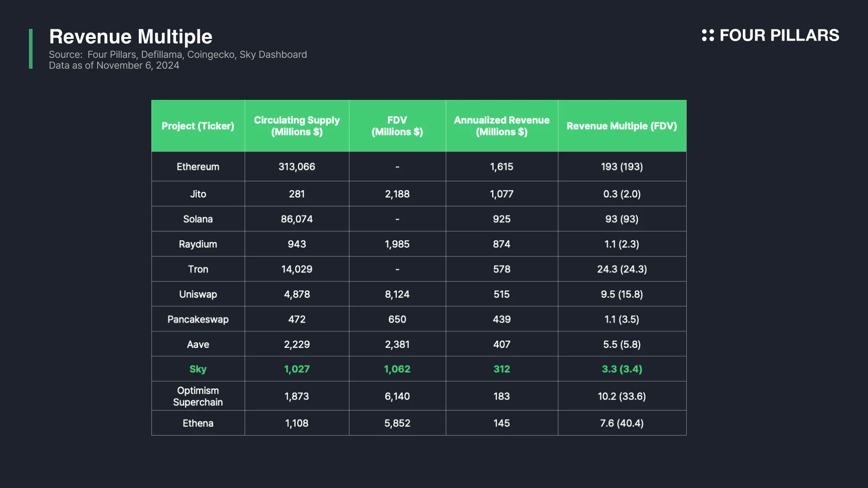Click the '183' revenue cell
Screen dimensions: 868x488
click(x=502, y=396)
